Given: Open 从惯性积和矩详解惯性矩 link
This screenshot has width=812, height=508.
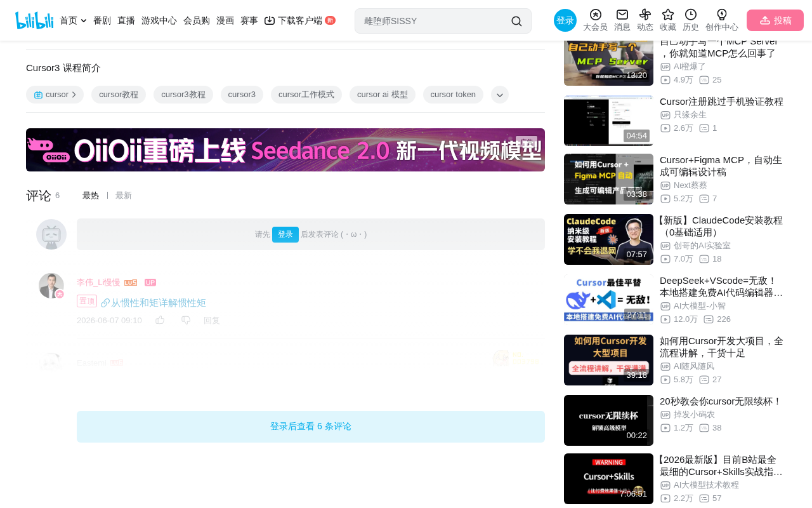Looking at the screenshot, I should coord(159,303).
